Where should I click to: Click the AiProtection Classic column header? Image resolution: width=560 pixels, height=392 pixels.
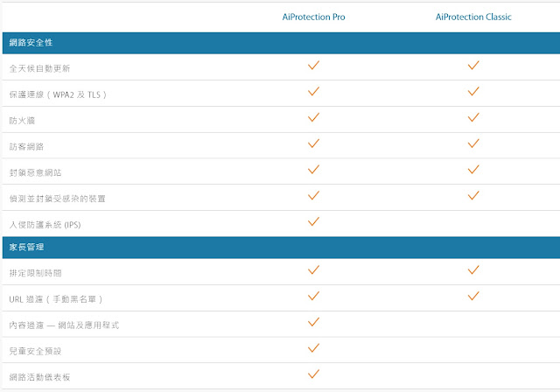(x=473, y=17)
